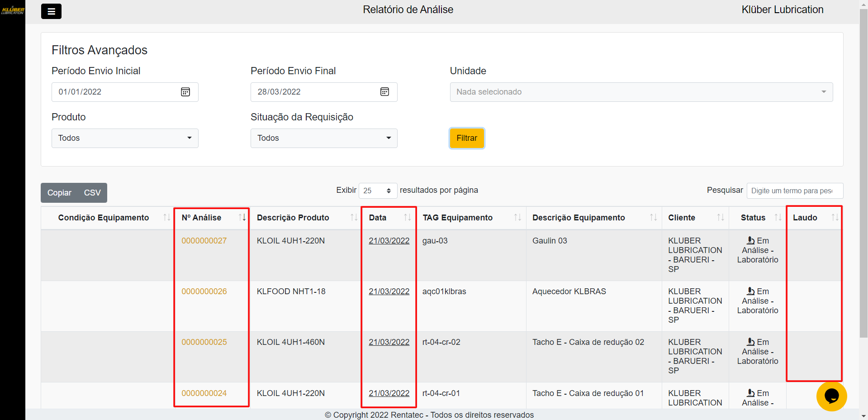Open analysis number 0000000027 link
The width and height of the screenshot is (868, 420).
[204, 241]
